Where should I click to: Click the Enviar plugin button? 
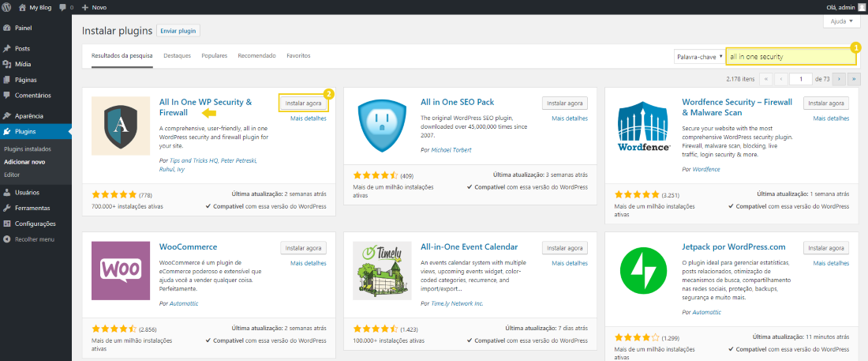click(x=178, y=31)
